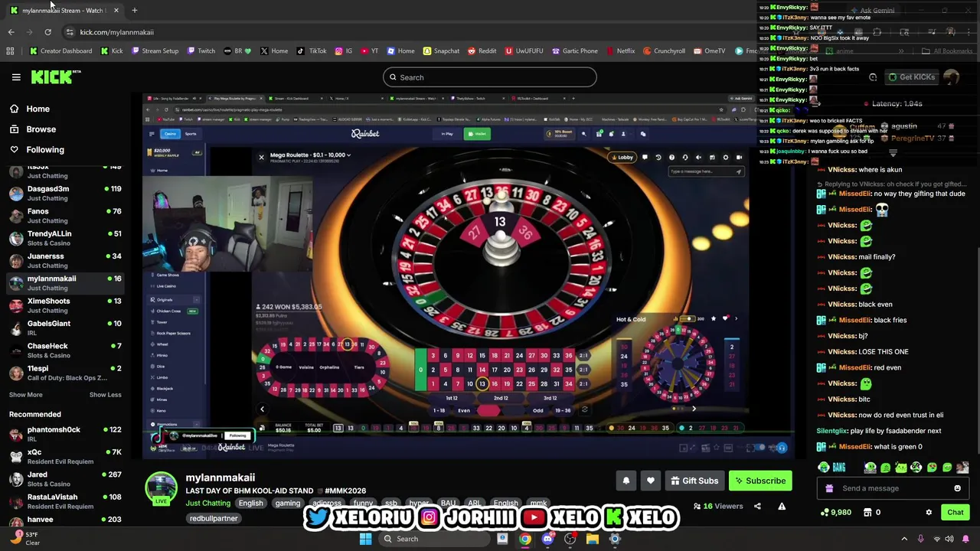Click the BANG emote in quick emotes
The image size is (980, 551).
pos(841,468)
